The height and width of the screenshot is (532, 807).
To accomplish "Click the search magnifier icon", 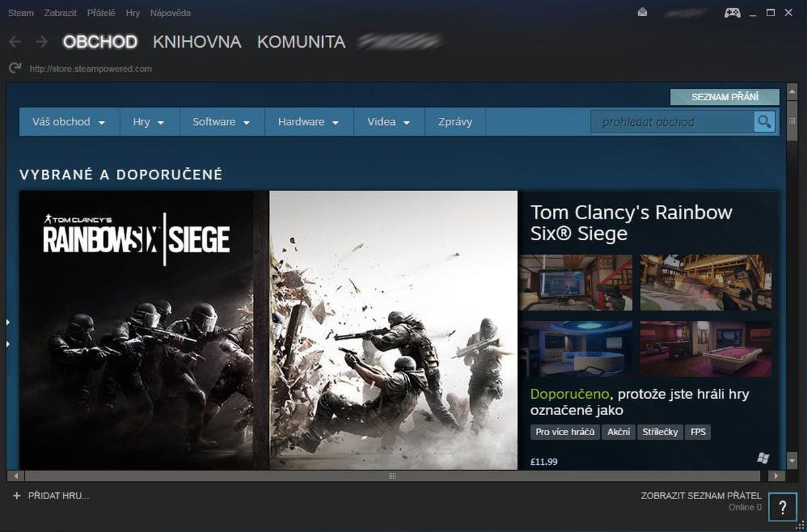I will click(x=765, y=122).
